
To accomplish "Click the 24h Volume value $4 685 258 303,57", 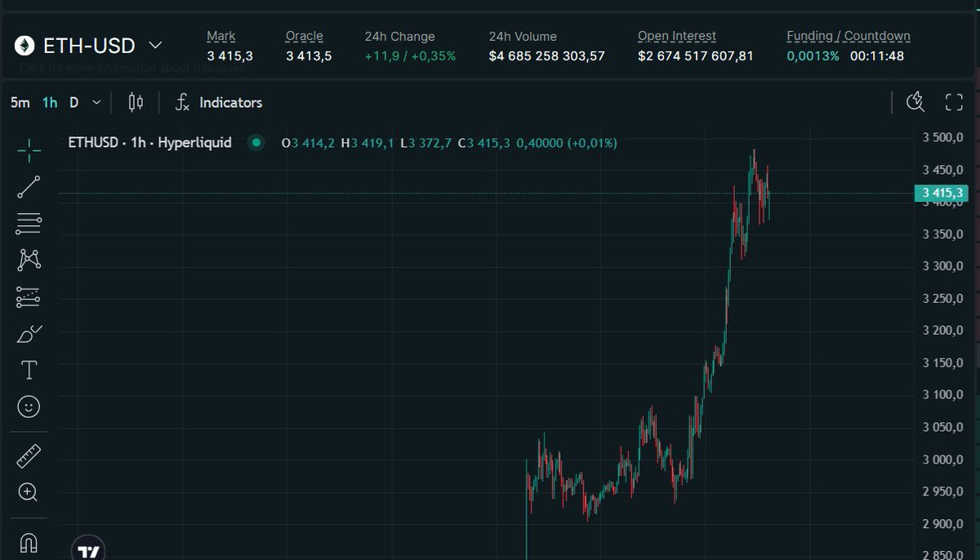I will pyautogui.click(x=547, y=56).
